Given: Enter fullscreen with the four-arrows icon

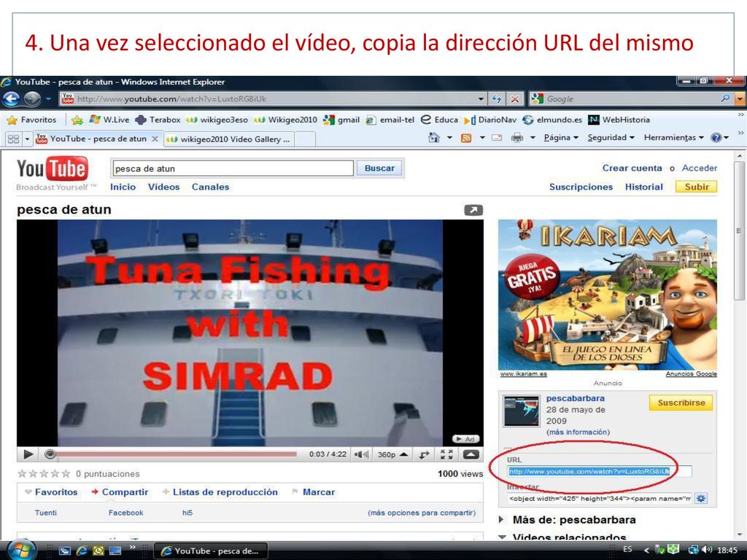Looking at the screenshot, I should click(446, 455).
